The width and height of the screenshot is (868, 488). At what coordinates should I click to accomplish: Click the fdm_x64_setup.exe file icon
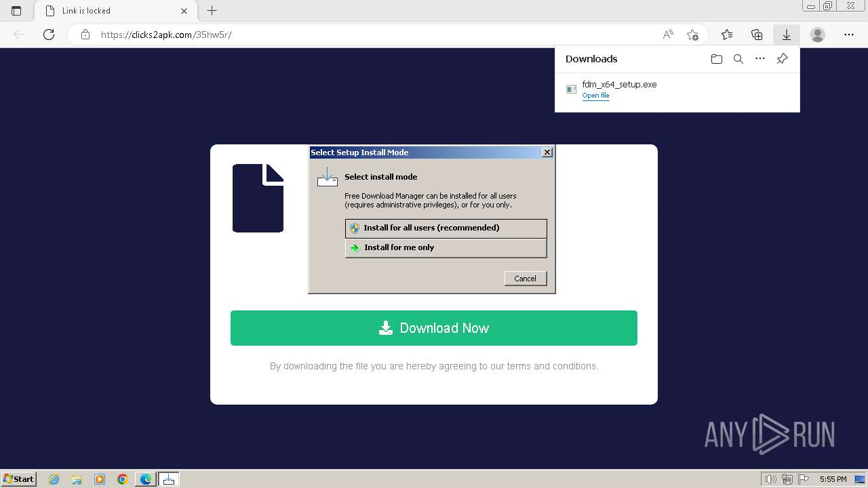[571, 89]
